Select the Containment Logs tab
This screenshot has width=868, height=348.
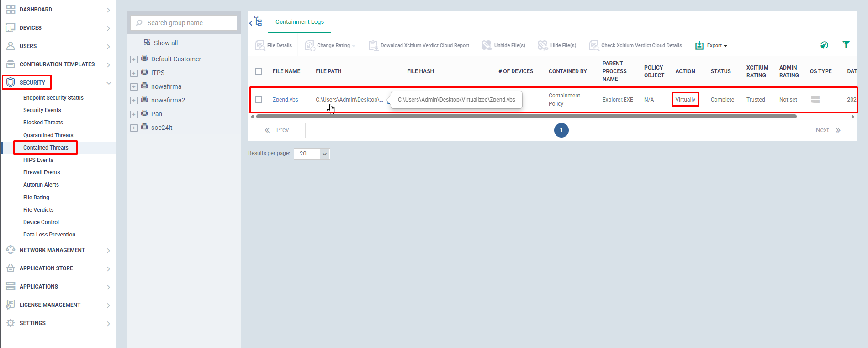tap(299, 22)
